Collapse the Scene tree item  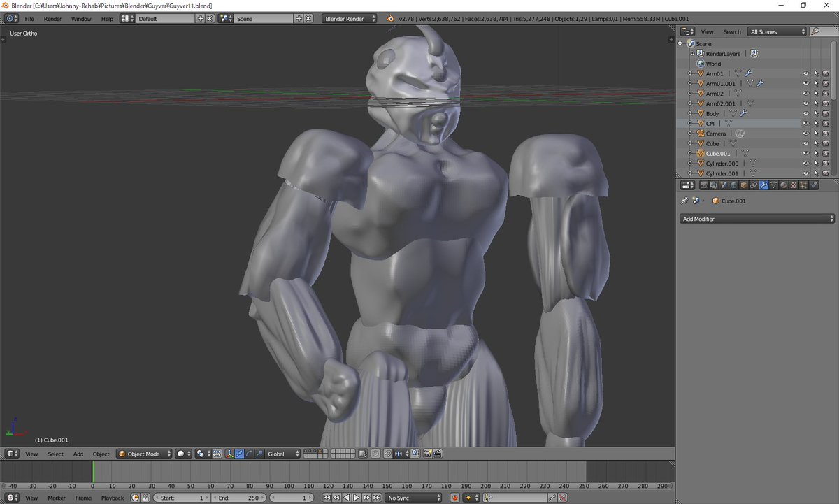pyautogui.click(x=681, y=43)
